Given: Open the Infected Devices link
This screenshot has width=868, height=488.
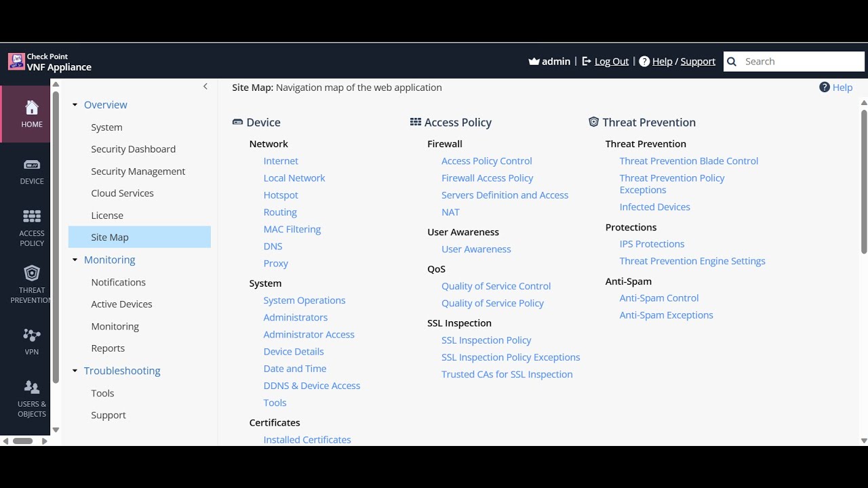Looking at the screenshot, I should coord(655,207).
